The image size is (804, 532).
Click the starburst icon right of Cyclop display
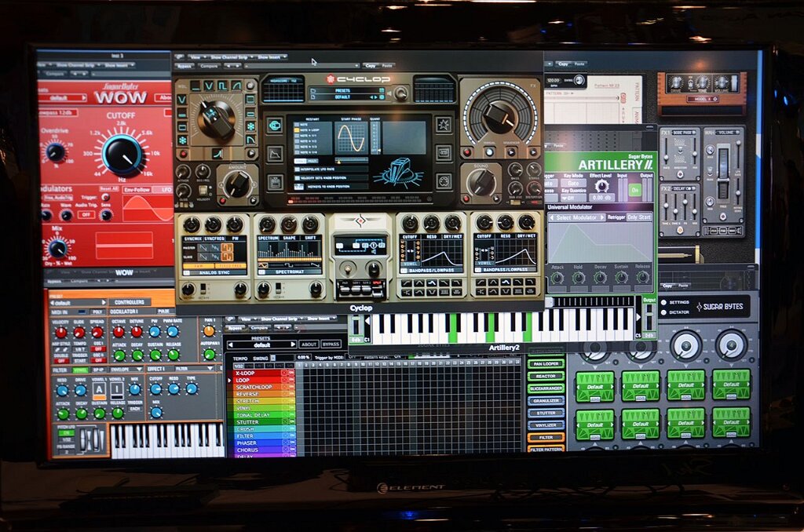(x=444, y=125)
